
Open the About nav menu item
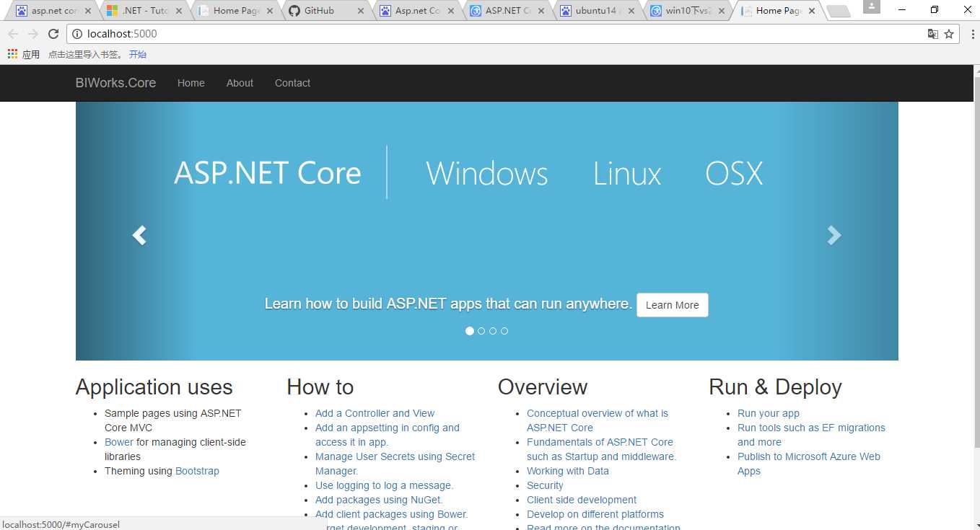240,83
